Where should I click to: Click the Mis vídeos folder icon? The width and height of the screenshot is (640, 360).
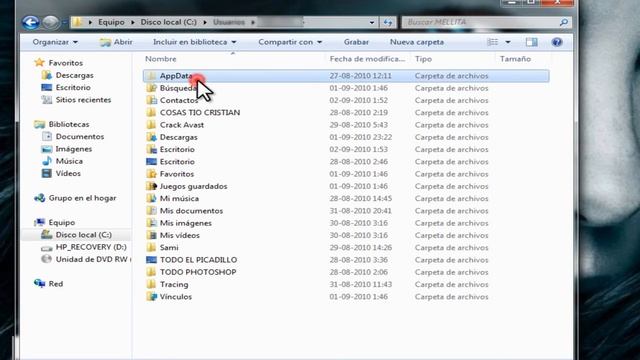pyautogui.click(x=151, y=235)
